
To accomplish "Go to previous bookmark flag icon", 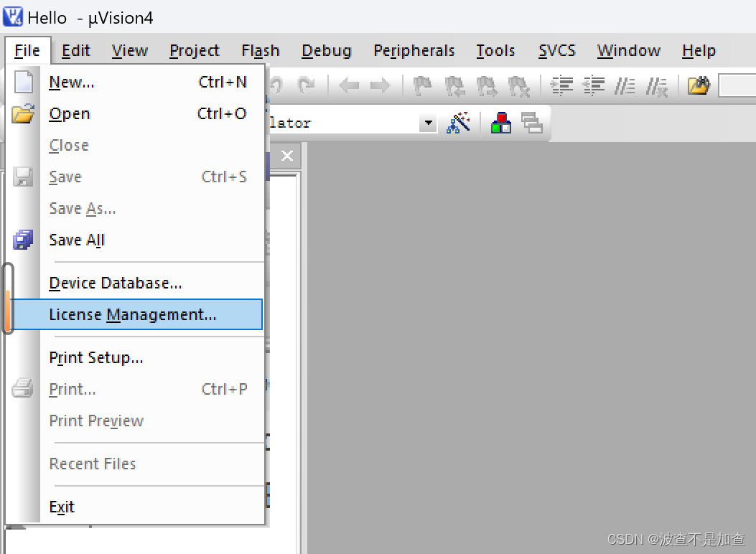I will (454, 86).
